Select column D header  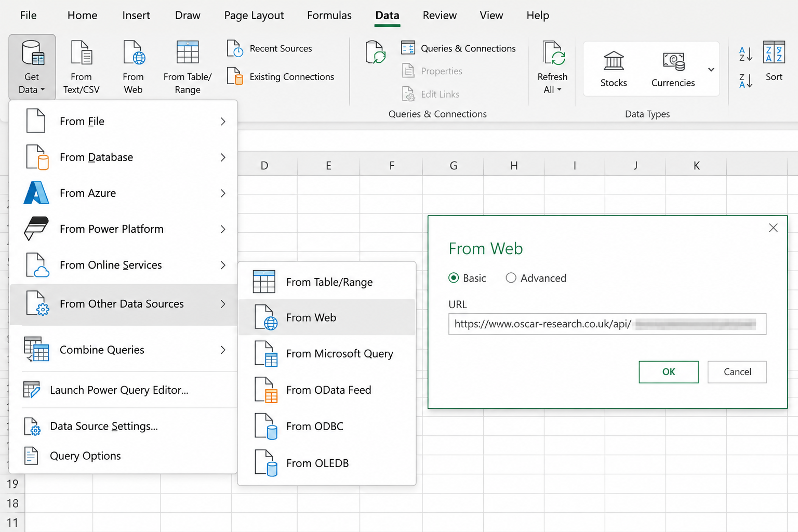[x=264, y=165]
